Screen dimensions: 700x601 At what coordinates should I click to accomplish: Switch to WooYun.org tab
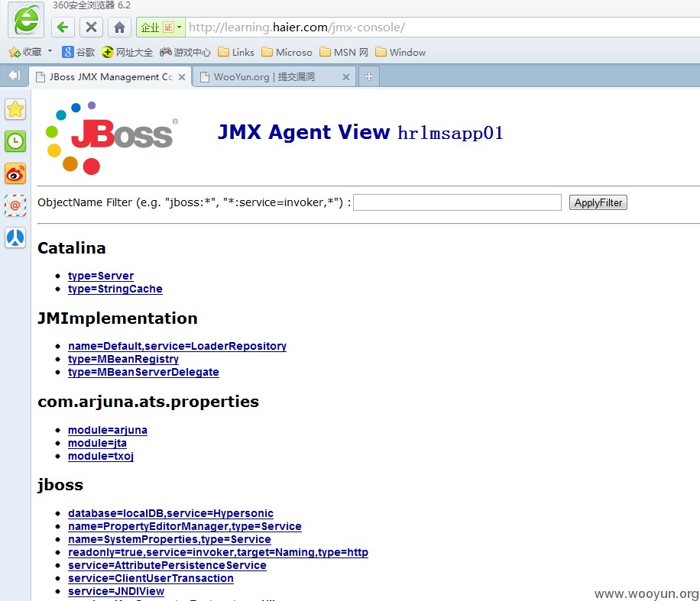pyautogui.click(x=274, y=76)
